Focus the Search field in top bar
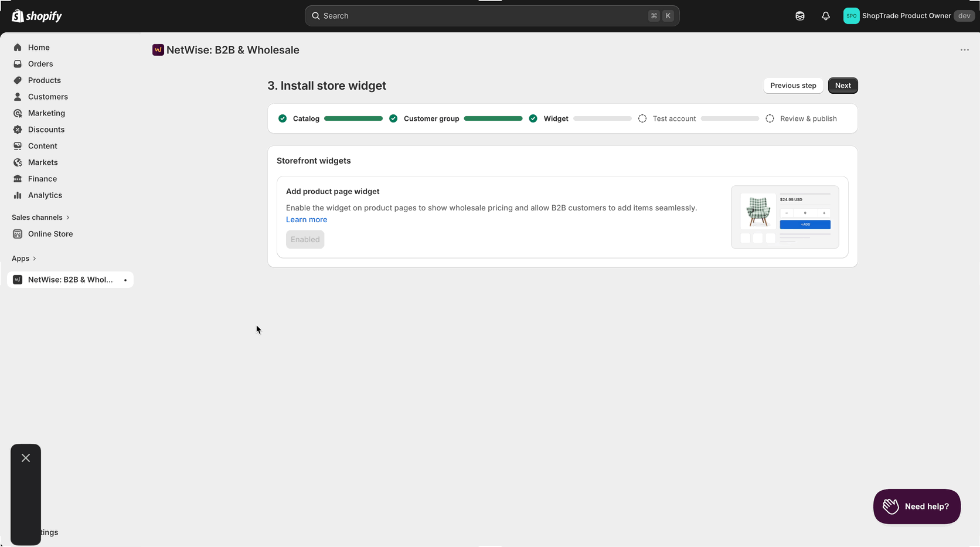 492,16
